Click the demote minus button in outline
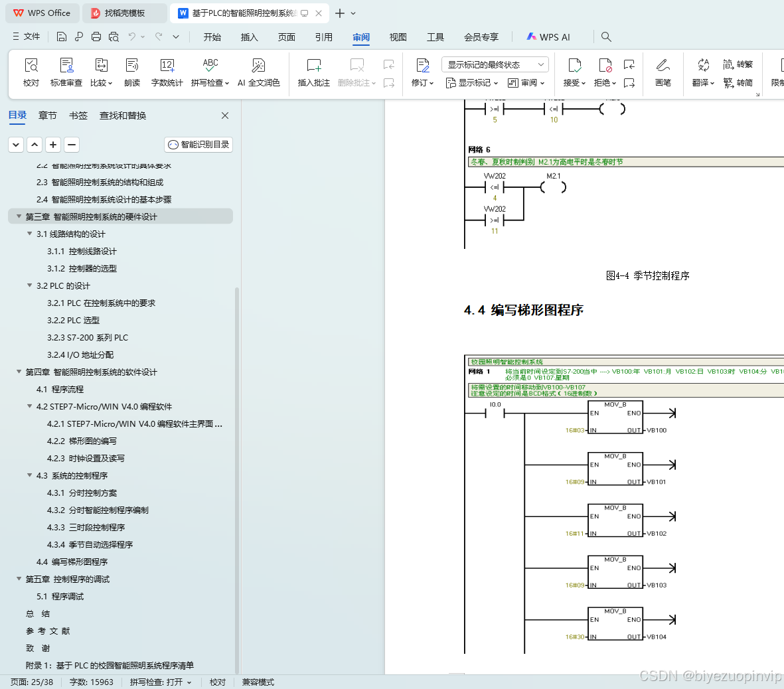The height and width of the screenshot is (689, 784). point(72,145)
